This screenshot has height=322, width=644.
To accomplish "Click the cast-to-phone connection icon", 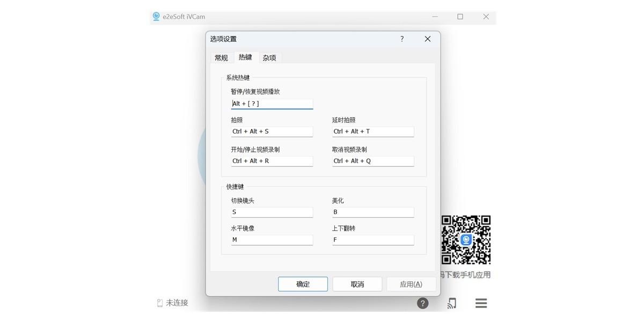I will (x=451, y=303).
